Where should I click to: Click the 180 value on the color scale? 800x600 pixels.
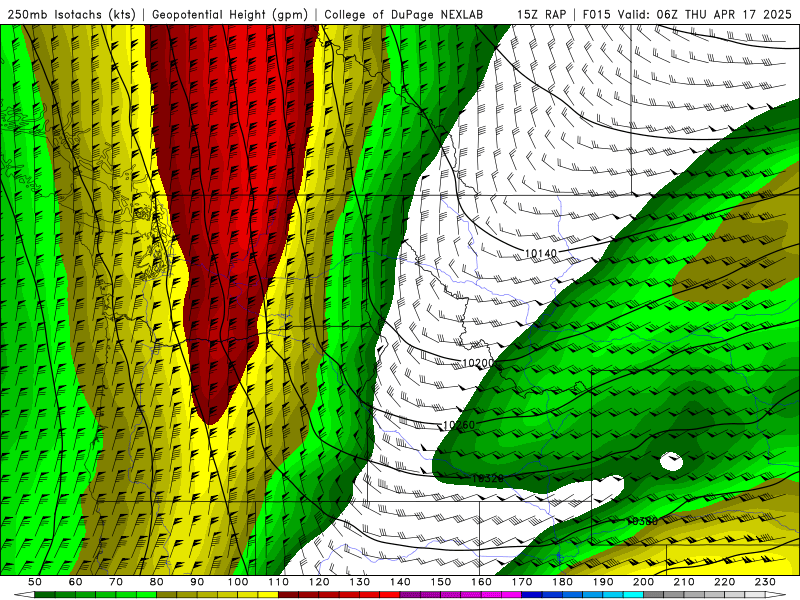click(x=562, y=582)
